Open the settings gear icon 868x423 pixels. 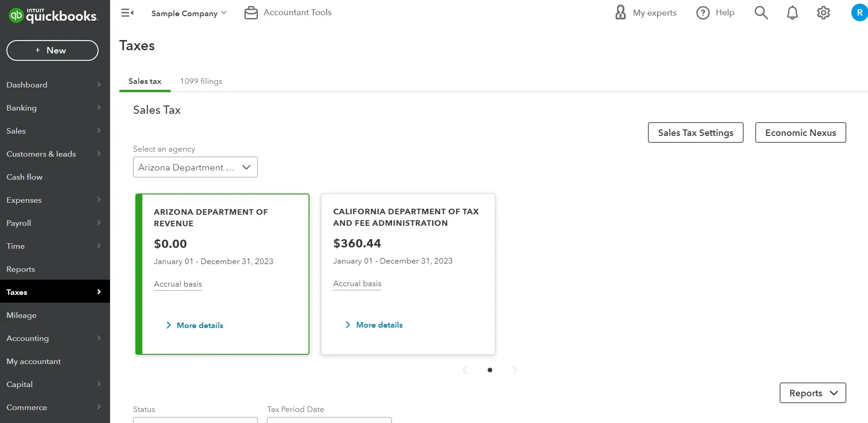coord(823,13)
